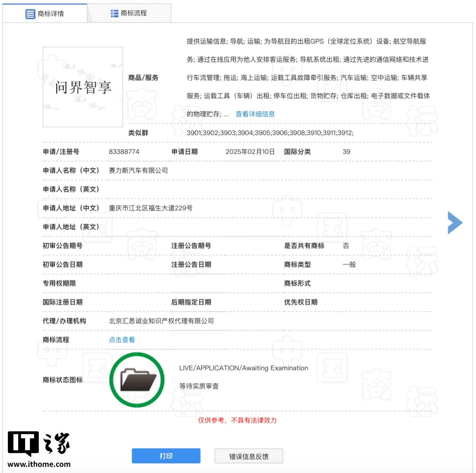Follow the 点击查看 trademark flow link

tap(122, 340)
